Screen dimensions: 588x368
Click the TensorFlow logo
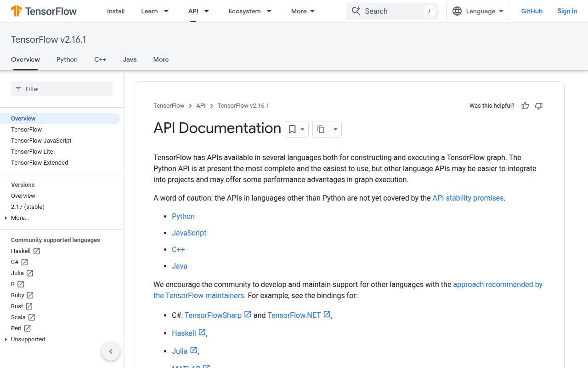click(44, 11)
